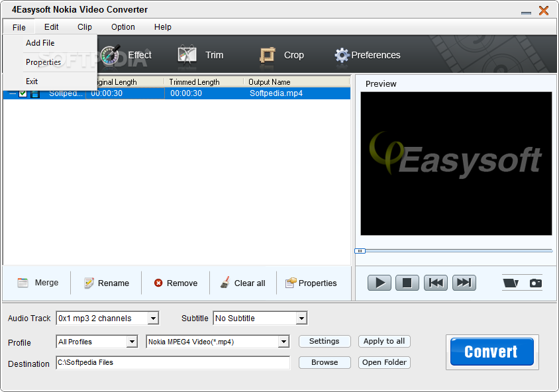Open the Edit menu
The image size is (559, 392).
click(x=52, y=27)
